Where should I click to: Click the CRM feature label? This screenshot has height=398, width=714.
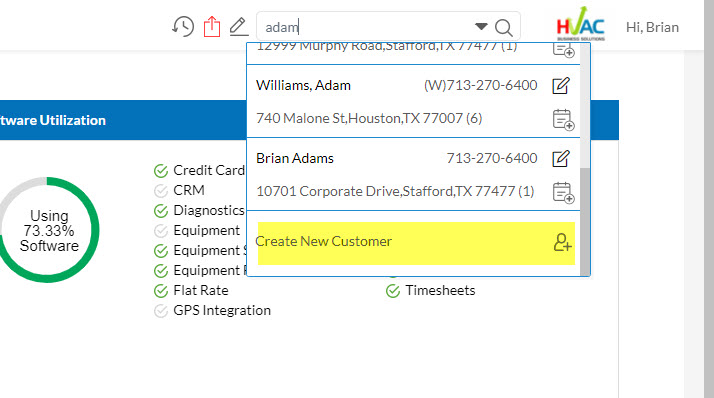click(189, 190)
